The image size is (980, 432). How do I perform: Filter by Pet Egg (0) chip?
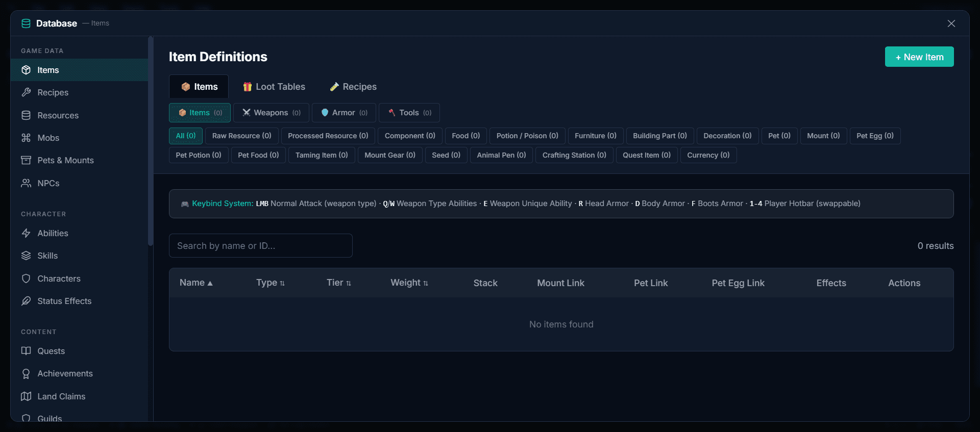[x=875, y=136]
